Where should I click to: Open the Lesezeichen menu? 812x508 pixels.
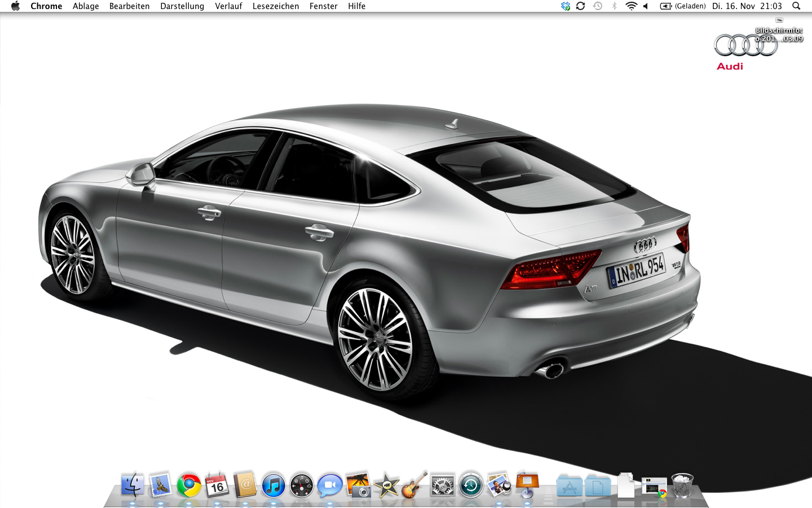pyautogui.click(x=276, y=6)
